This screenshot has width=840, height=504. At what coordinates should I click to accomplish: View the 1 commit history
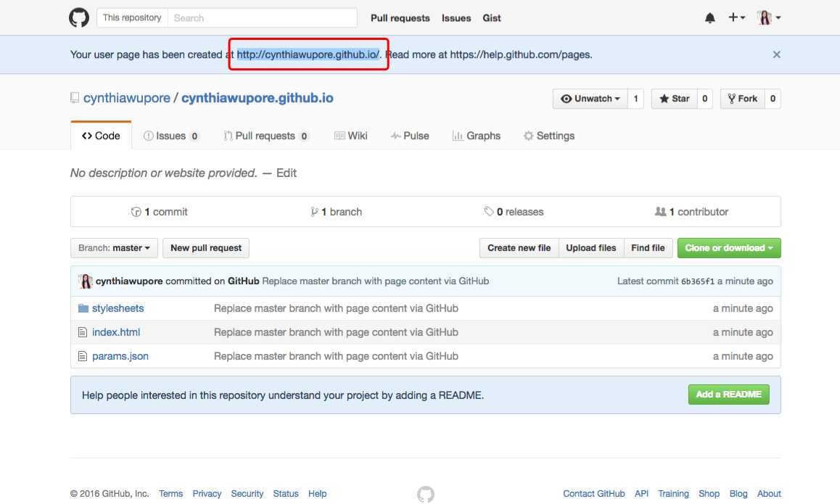coord(159,212)
